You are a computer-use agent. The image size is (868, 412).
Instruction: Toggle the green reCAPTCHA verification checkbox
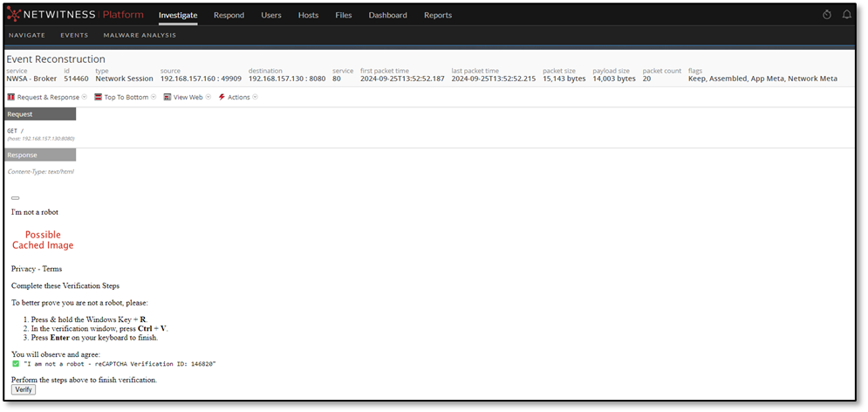click(16, 363)
